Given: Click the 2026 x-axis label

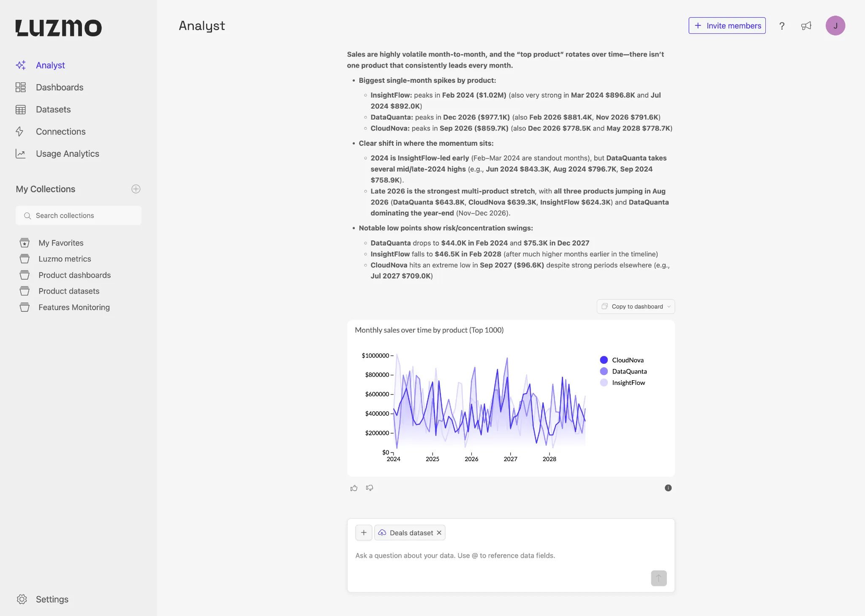Looking at the screenshot, I should pyautogui.click(x=471, y=459).
